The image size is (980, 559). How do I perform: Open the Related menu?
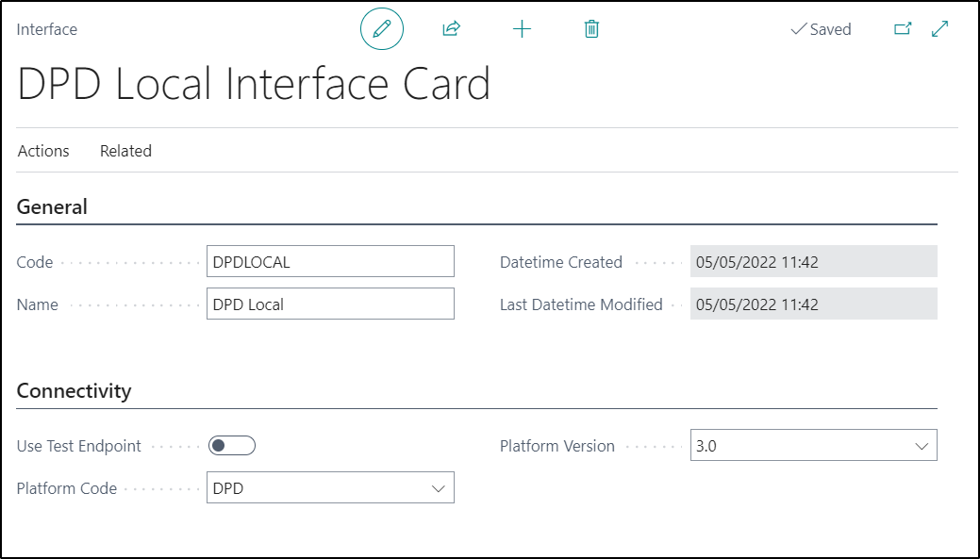pyautogui.click(x=125, y=151)
